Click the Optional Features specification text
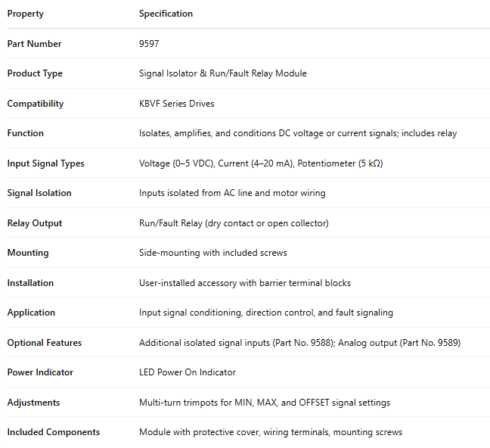 (x=299, y=343)
